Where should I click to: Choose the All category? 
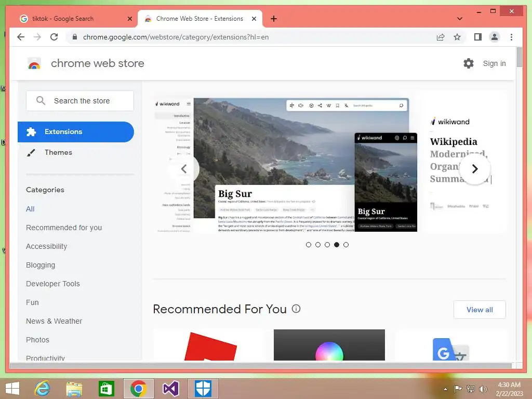click(x=30, y=209)
